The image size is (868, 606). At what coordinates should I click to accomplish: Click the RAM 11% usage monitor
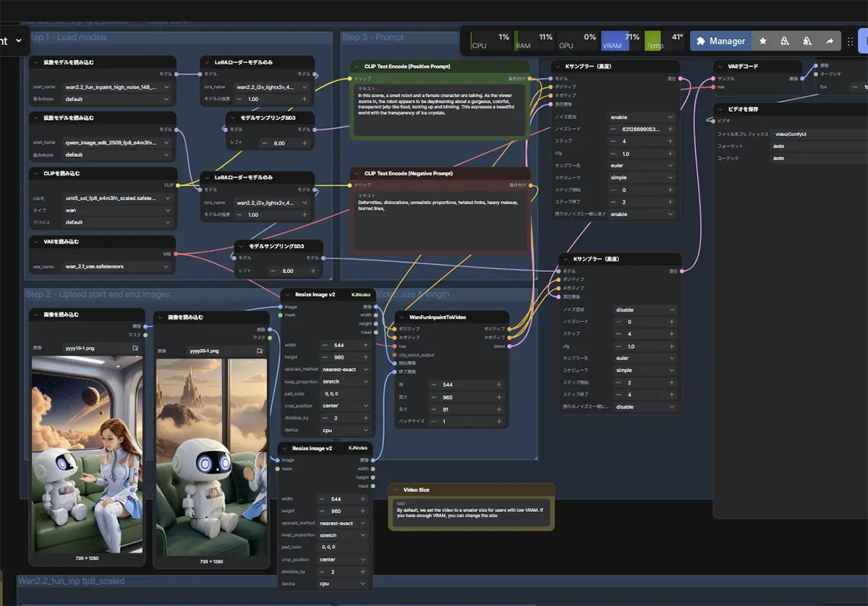(x=534, y=40)
